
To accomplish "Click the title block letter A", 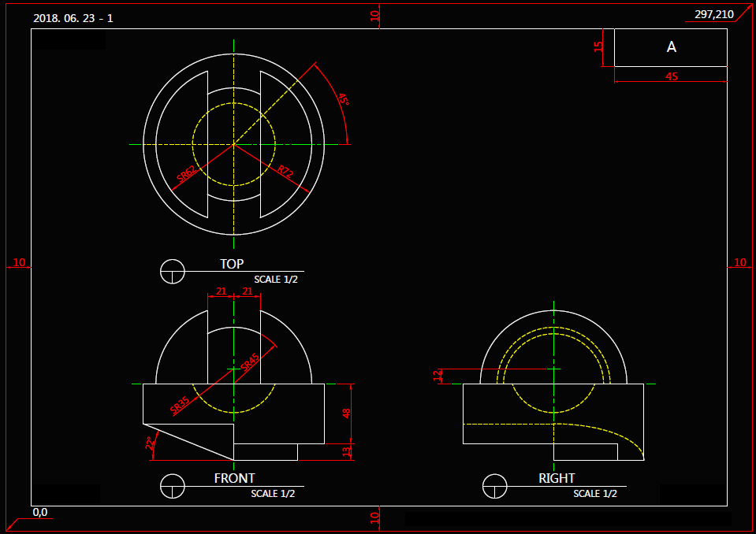I will 672,47.
